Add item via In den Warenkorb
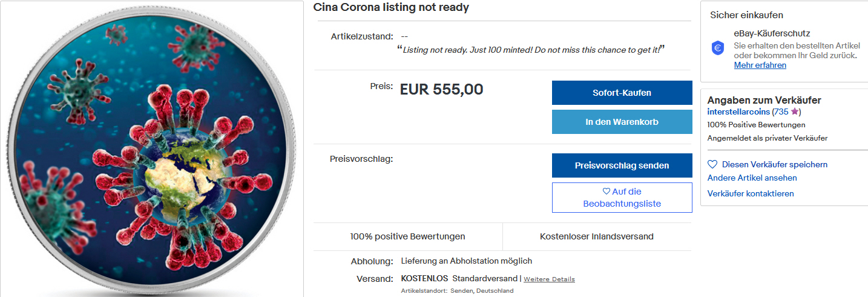 pyautogui.click(x=622, y=122)
